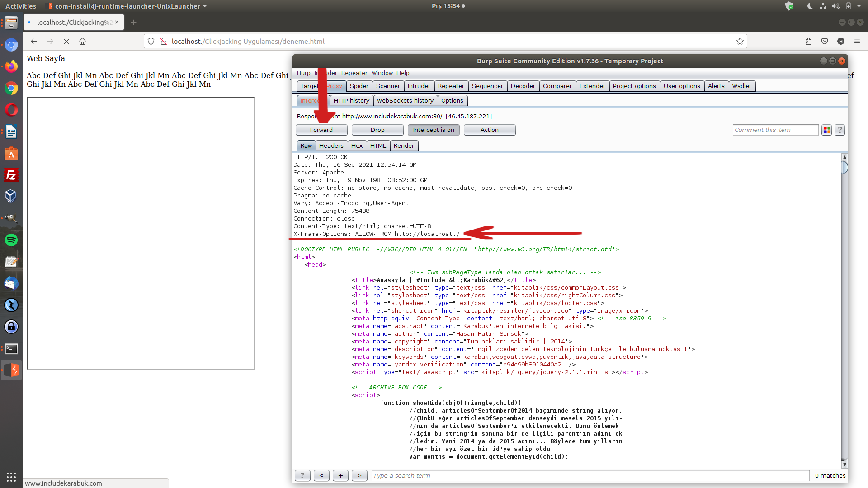Image resolution: width=868 pixels, height=488 pixels.
Task: Open the Wsdler tab
Action: (742, 86)
